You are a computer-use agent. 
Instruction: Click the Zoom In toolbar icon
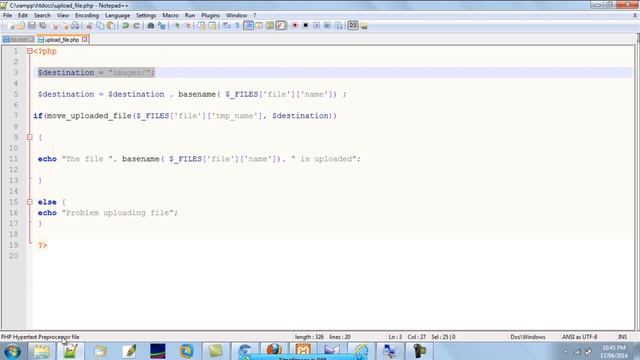tap(177, 26)
